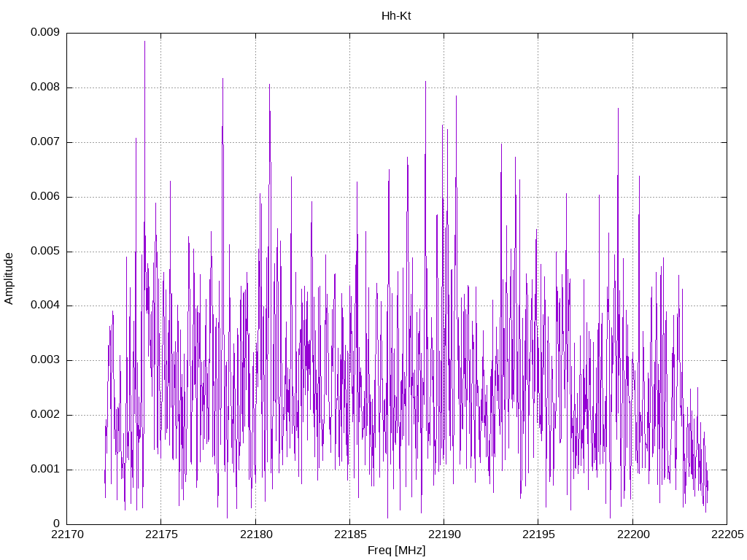Click y-axis tick value 0.009
The image size is (747, 560).
44,32
